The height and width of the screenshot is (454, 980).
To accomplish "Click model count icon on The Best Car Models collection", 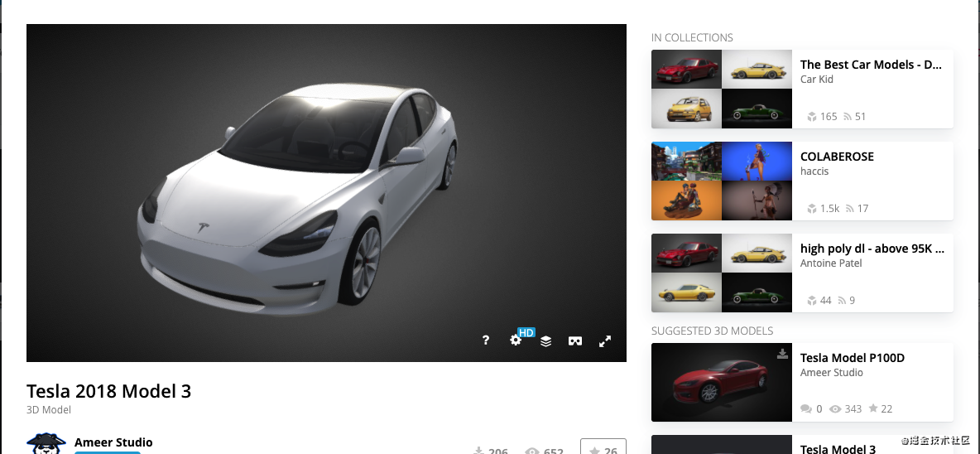I will pyautogui.click(x=811, y=116).
